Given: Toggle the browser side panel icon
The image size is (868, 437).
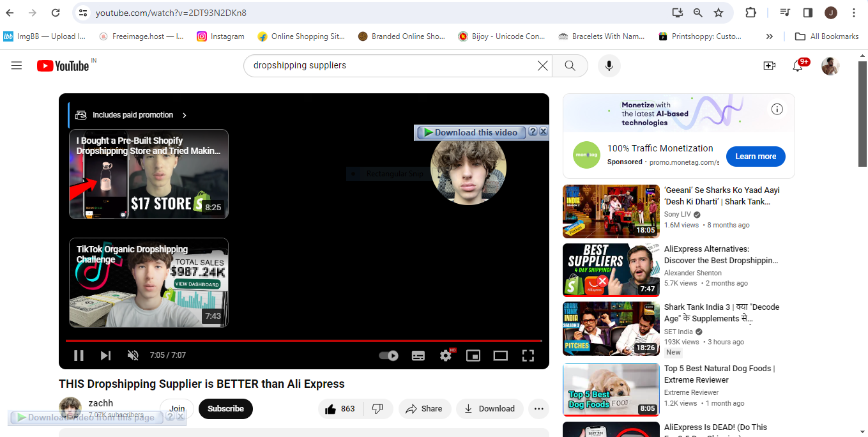Looking at the screenshot, I should point(808,13).
